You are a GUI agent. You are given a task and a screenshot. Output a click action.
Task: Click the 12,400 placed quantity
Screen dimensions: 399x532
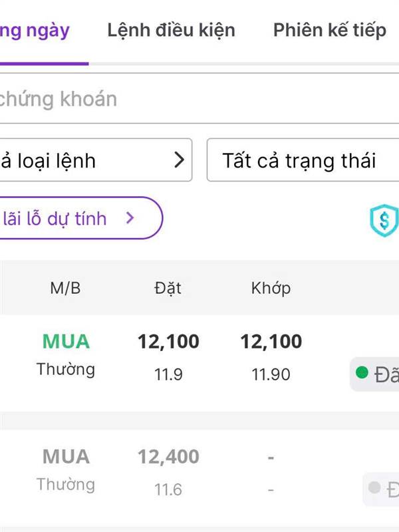pos(168,457)
